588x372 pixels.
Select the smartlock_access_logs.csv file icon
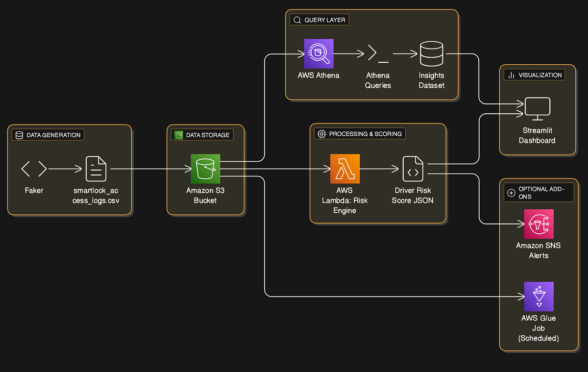point(96,169)
